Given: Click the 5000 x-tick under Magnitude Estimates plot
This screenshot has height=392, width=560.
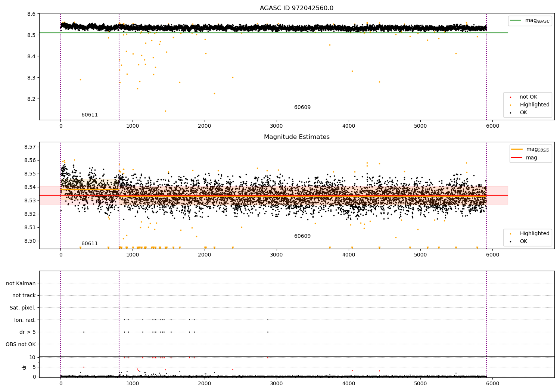Looking at the screenshot, I should coord(420,255).
